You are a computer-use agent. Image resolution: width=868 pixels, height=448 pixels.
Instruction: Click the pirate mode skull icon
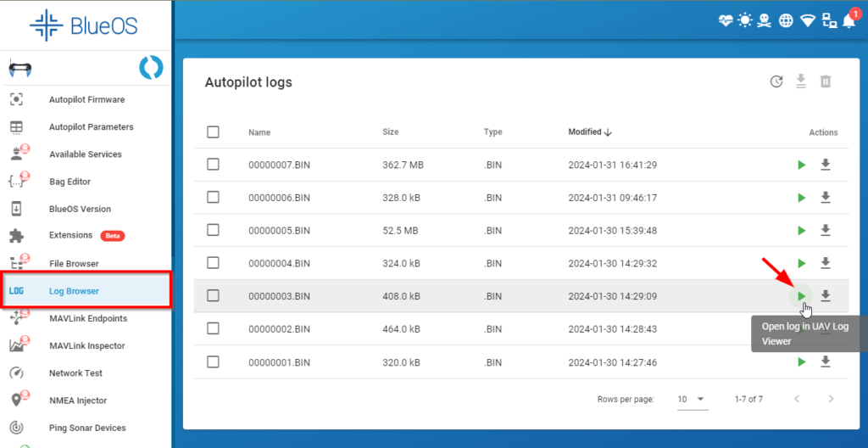[765, 21]
